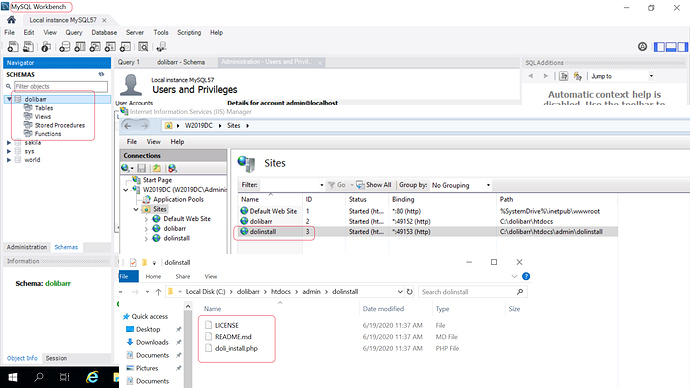Viewport: 690px width, 388px height.
Task: Select the dolinstall site row
Action: (428, 231)
